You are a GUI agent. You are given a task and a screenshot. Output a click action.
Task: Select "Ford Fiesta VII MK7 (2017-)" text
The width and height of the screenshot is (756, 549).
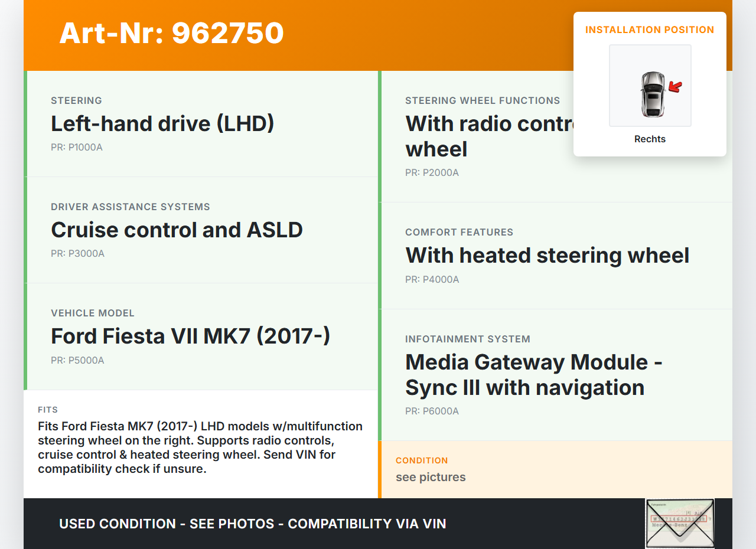(x=190, y=336)
